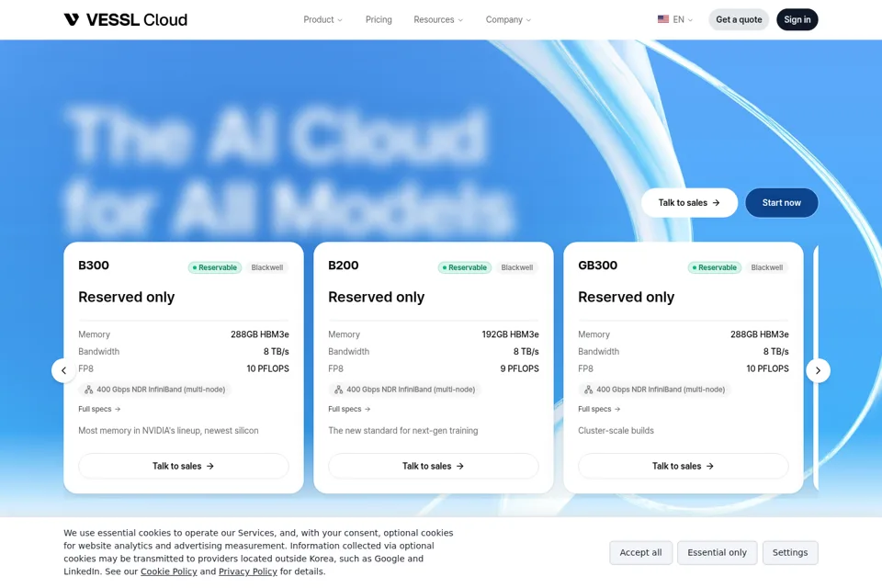Open the Product dropdown menu
Viewport: 882px width, 588px height.
pyautogui.click(x=322, y=19)
